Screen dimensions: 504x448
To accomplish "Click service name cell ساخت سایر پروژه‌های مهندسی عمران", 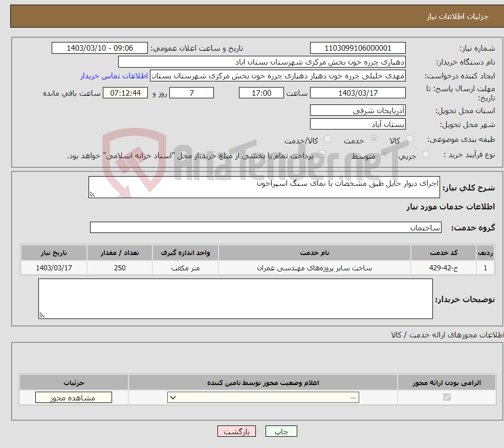I will (315, 268).
